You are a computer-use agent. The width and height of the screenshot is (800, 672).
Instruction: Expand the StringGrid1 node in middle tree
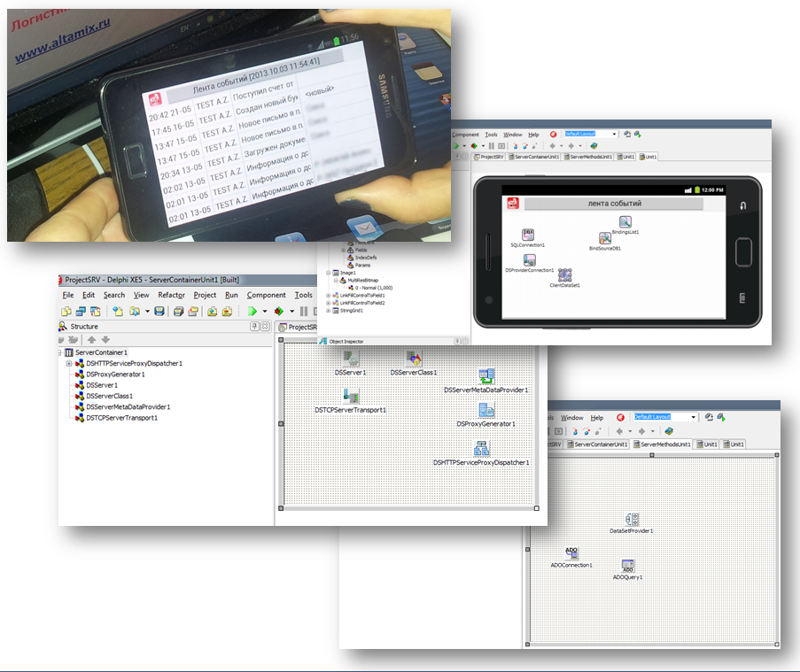329,310
